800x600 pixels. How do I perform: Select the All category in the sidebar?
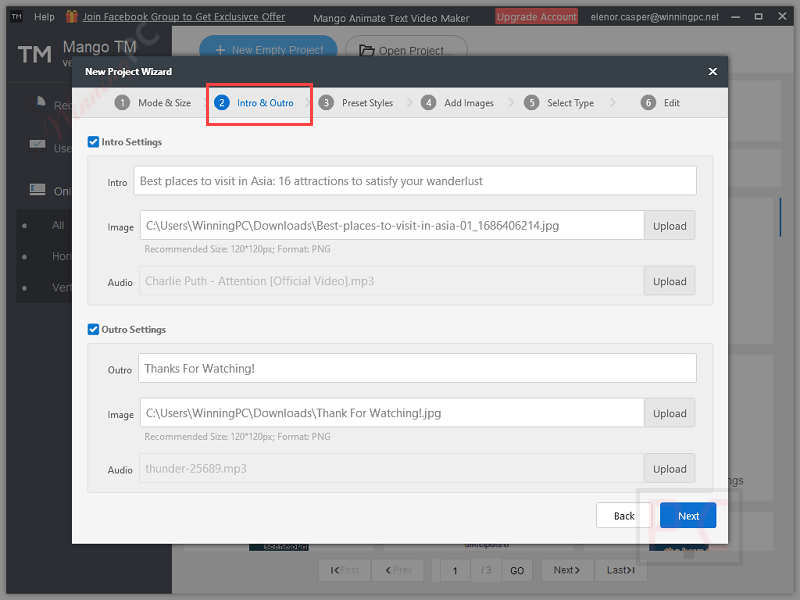58,225
